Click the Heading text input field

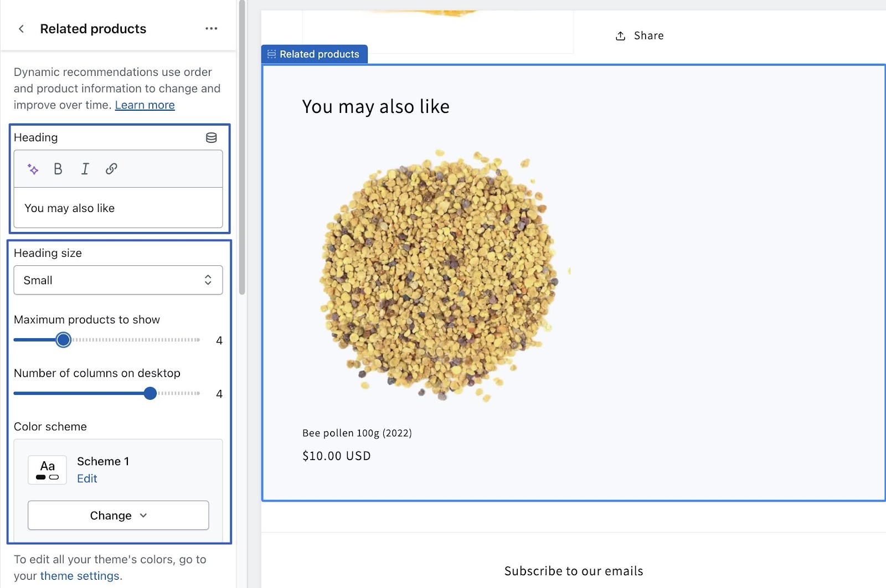tap(118, 208)
